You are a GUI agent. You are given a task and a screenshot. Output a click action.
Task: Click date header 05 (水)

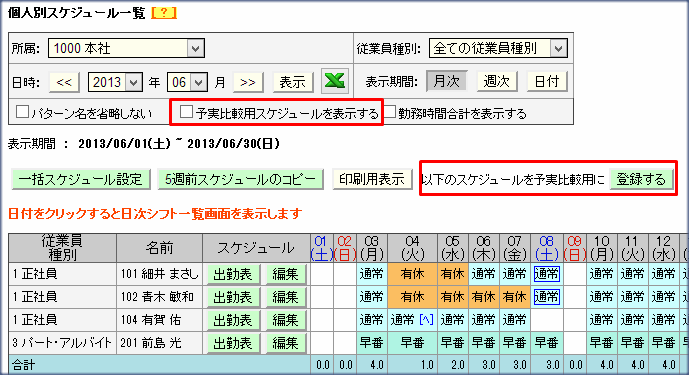(453, 248)
